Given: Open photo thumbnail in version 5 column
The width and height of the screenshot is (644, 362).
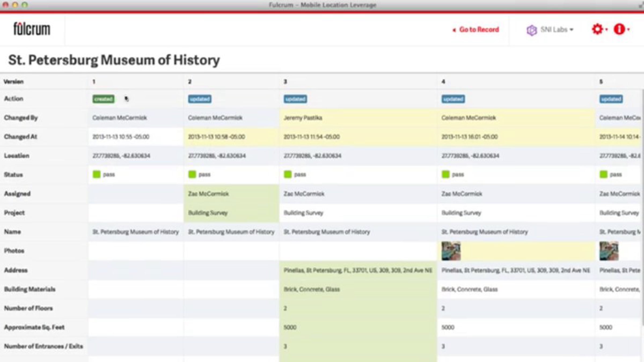Looking at the screenshot, I should coord(609,251).
